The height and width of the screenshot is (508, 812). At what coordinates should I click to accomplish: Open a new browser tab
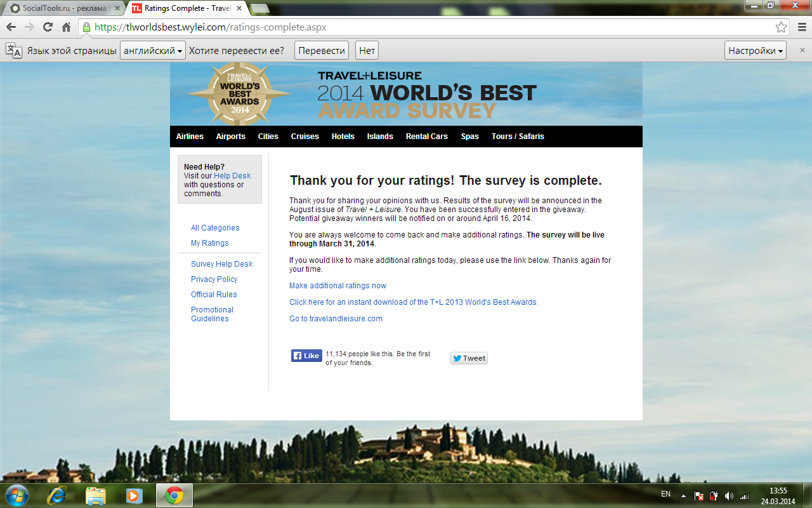tap(259, 8)
